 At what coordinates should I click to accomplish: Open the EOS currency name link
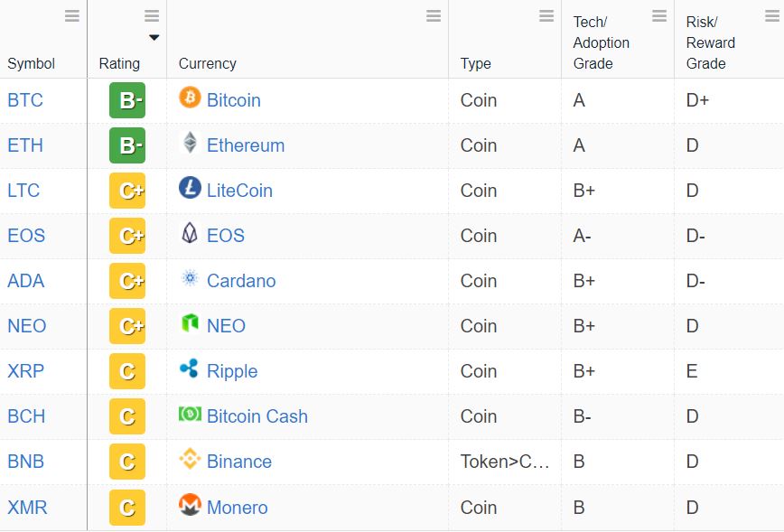(x=226, y=236)
